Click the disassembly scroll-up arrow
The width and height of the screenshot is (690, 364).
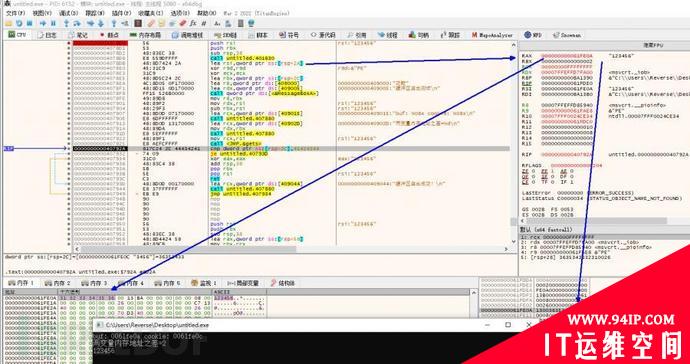513,45
